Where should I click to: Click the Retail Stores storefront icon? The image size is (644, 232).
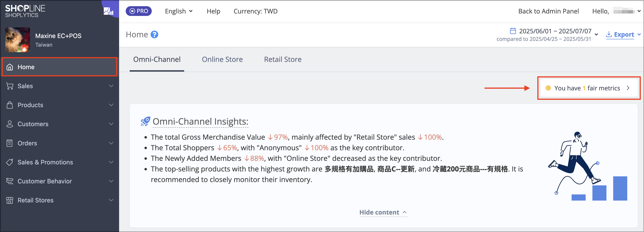pyautogui.click(x=10, y=200)
